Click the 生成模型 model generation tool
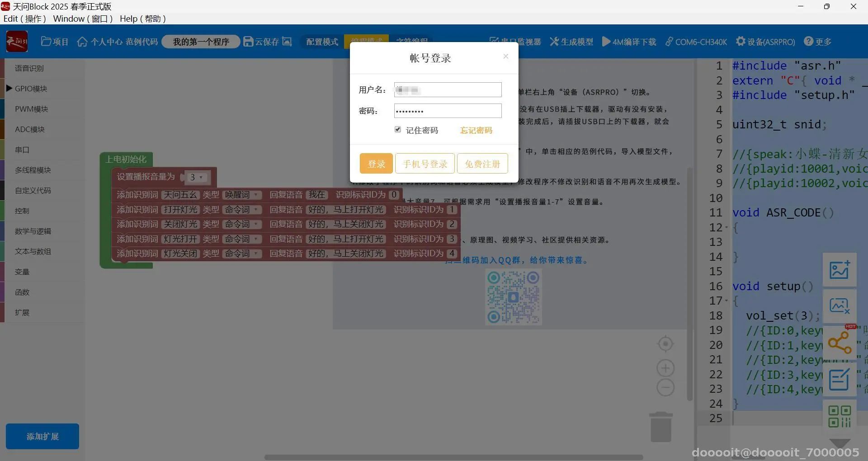 [571, 41]
